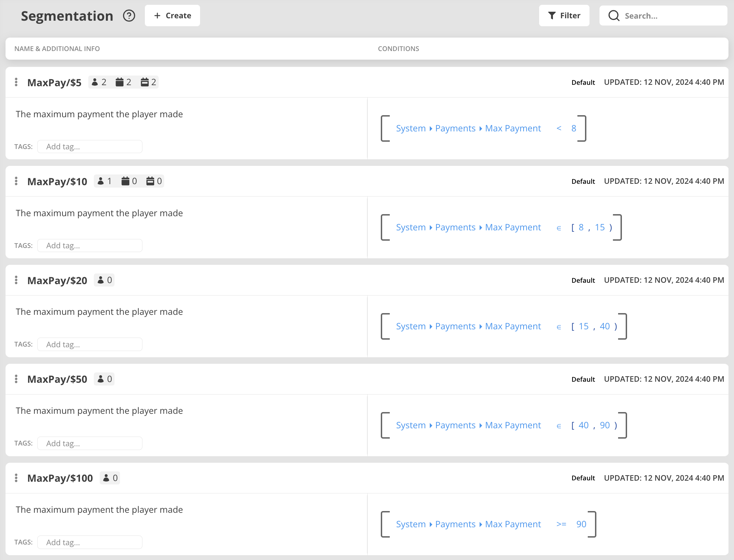
Task: Click the Add tag field for MaxPay/$20
Action: tap(90, 344)
